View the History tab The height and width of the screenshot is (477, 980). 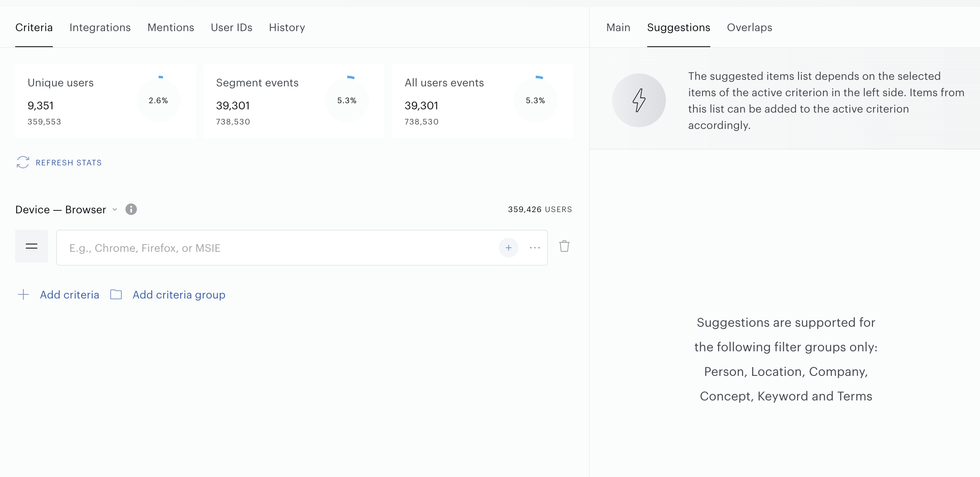click(x=287, y=27)
